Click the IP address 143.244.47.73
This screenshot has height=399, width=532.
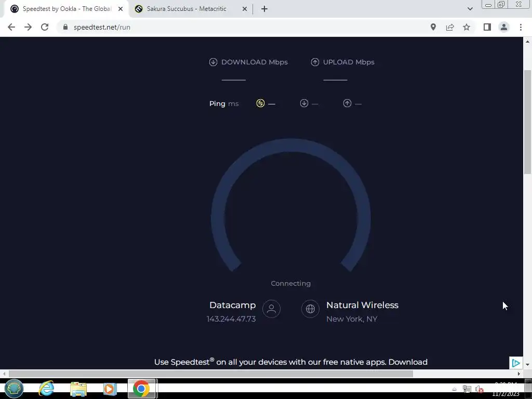pyautogui.click(x=231, y=319)
